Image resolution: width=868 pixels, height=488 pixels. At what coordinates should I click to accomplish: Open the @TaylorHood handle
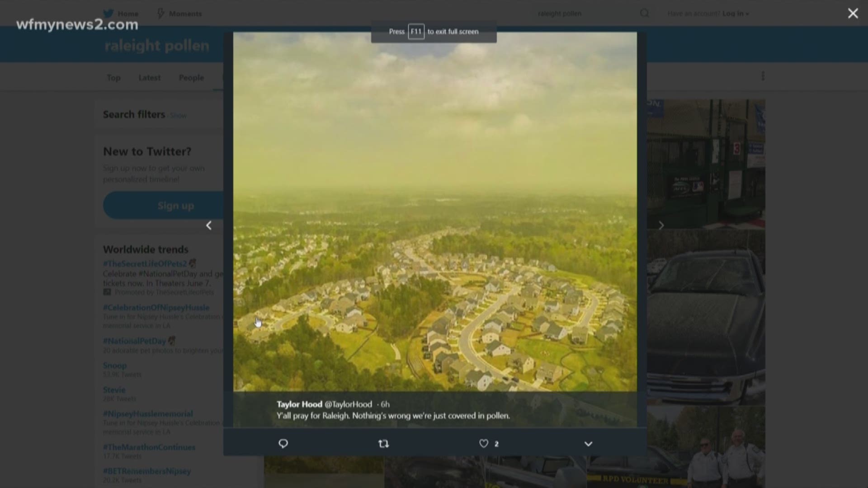(348, 404)
